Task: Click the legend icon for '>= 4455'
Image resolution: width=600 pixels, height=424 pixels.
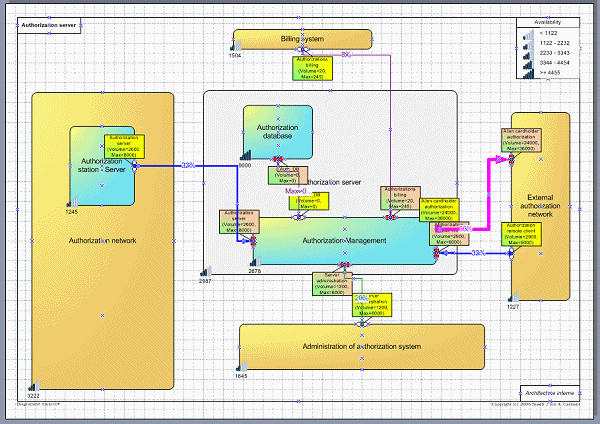Action: (528, 73)
